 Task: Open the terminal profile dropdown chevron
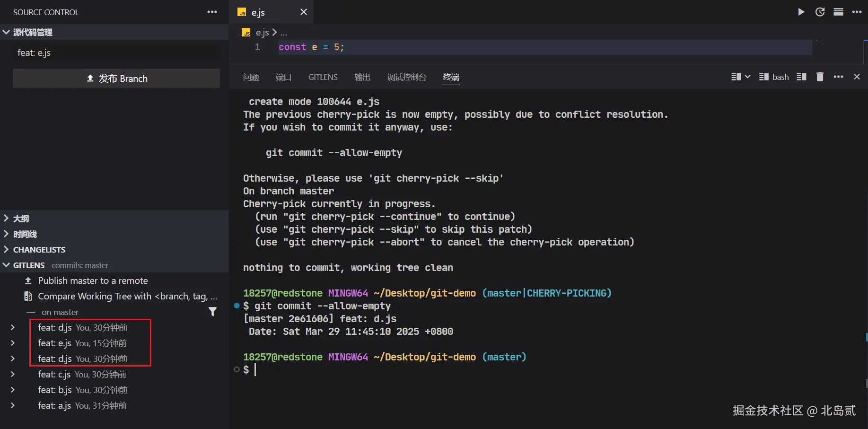[747, 77]
